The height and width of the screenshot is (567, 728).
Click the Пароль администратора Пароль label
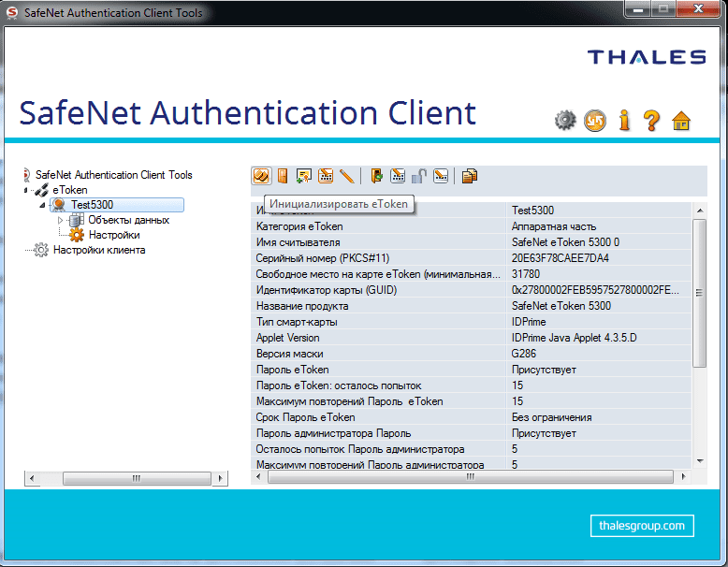click(334, 433)
